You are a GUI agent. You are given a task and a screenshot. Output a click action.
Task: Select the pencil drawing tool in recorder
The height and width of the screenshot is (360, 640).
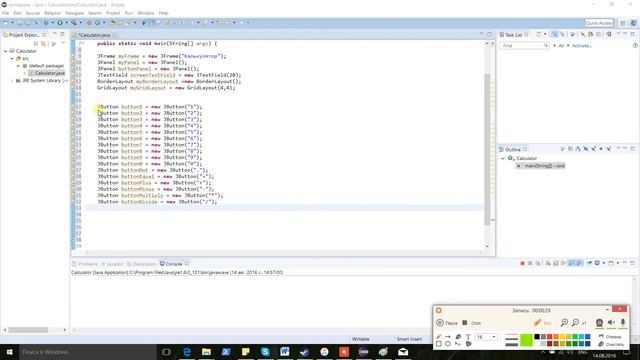tap(439, 337)
